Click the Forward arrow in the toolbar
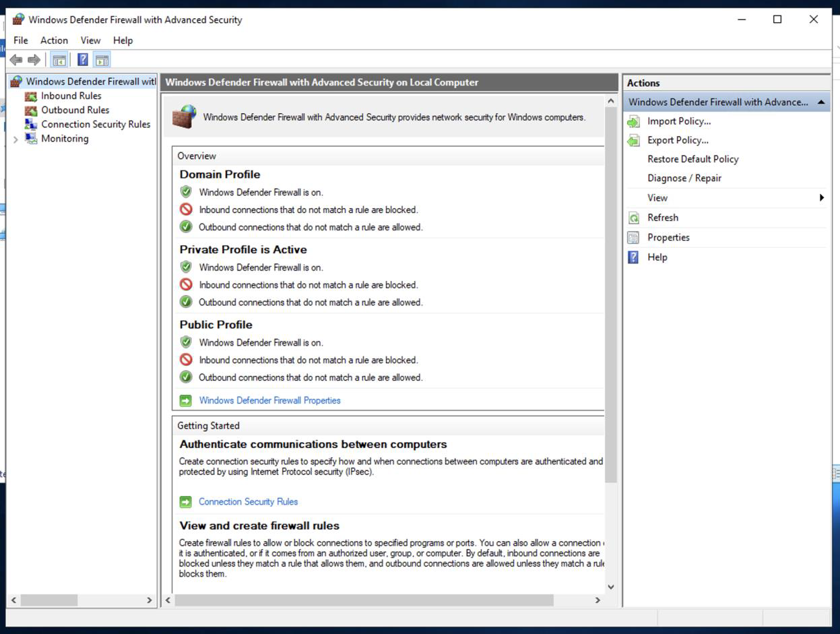The height and width of the screenshot is (634, 840). 34,60
